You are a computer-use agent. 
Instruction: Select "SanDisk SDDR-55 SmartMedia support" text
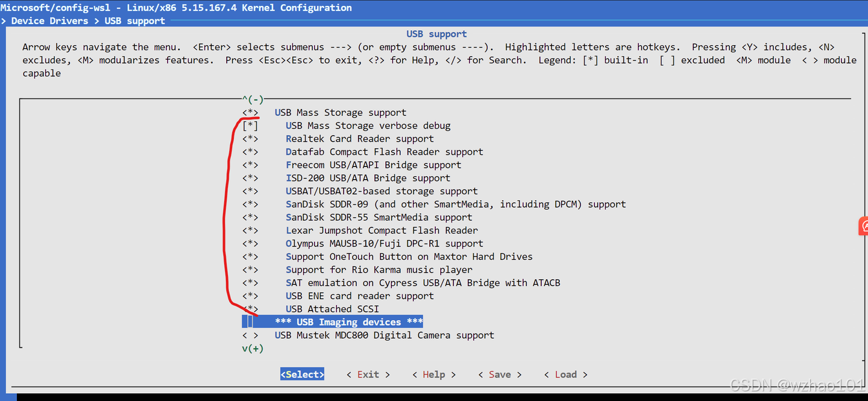379,218
